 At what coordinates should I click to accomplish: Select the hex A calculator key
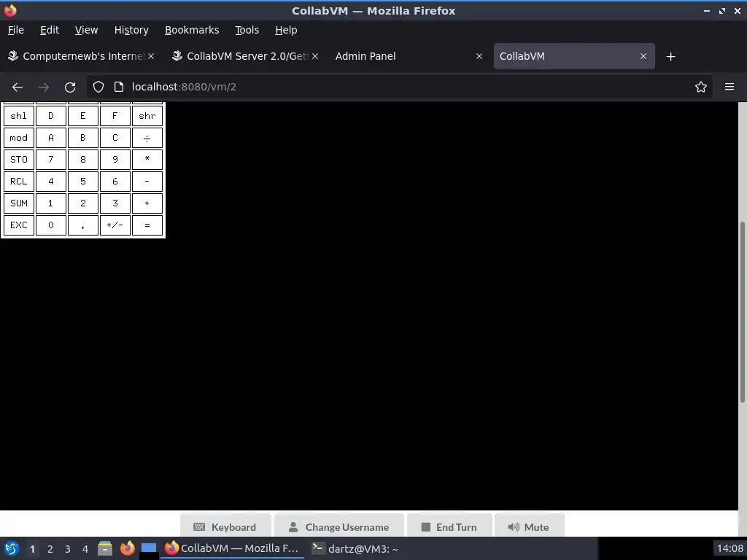(x=51, y=138)
